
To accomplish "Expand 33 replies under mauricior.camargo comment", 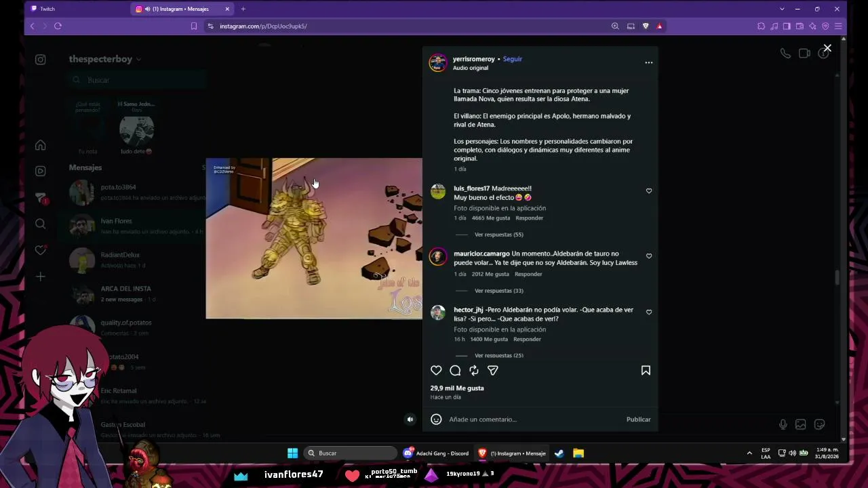I will tap(498, 291).
